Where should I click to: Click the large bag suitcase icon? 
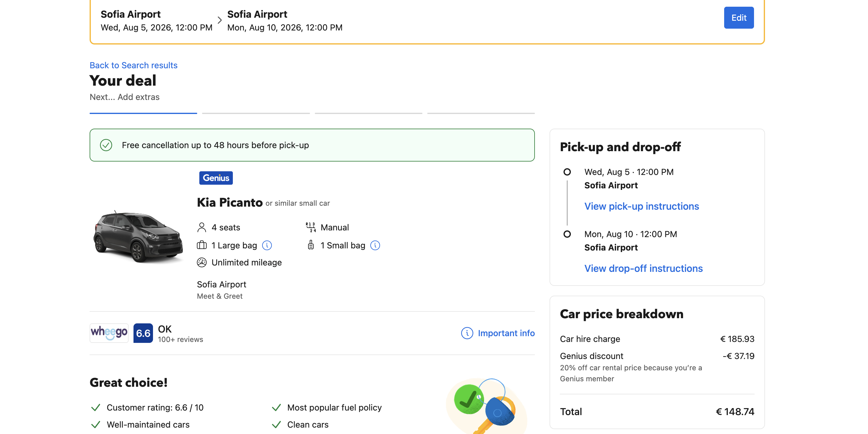(x=201, y=245)
